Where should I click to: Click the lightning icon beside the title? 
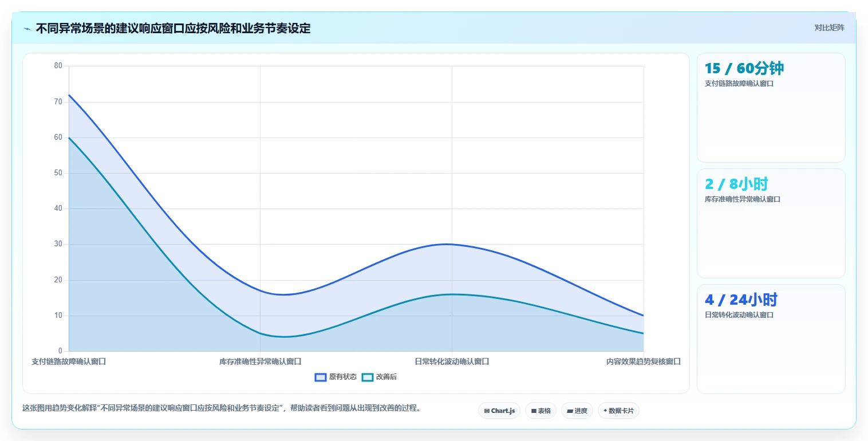click(27, 29)
